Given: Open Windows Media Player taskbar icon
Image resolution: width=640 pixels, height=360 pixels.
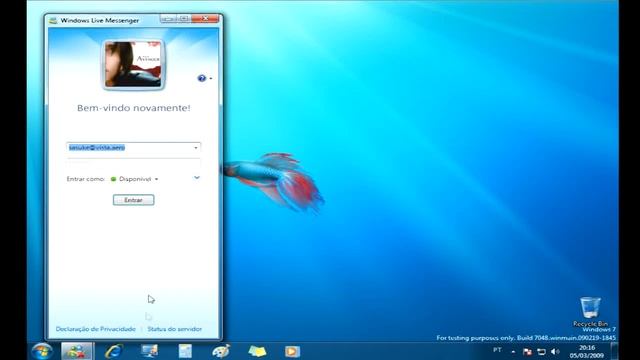Looking at the screenshot, I should click(292, 351).
